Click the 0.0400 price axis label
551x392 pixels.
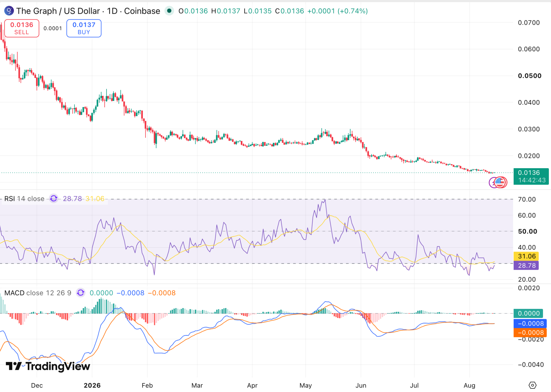pyautogui.click(x=529, y=103)
